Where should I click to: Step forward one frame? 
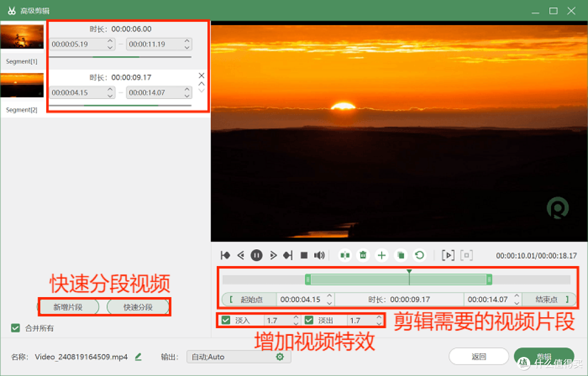tap(273, 255)
